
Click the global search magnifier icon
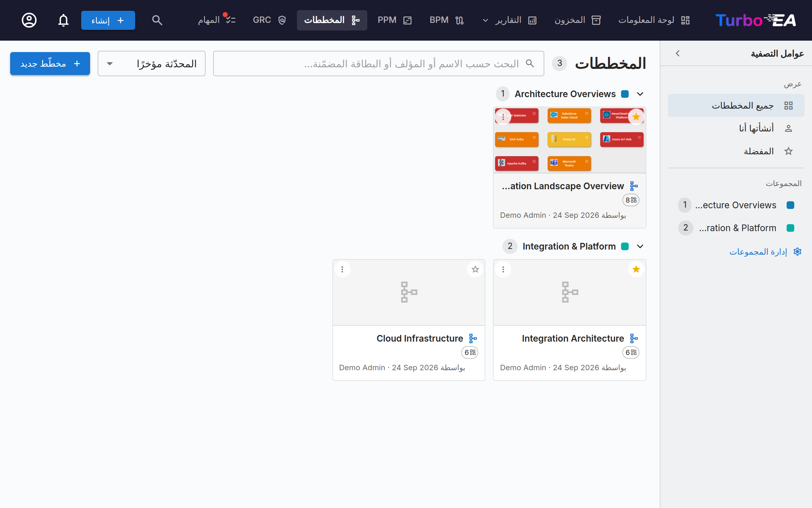157,20
